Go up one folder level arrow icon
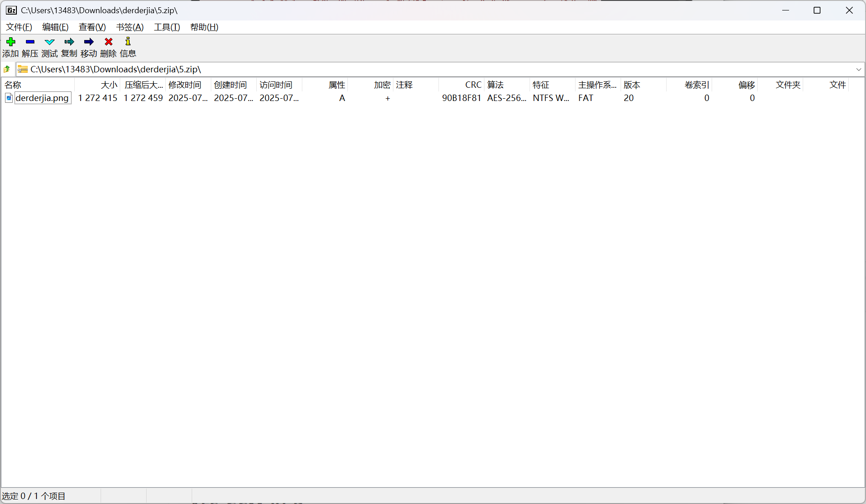This screenshot has width=866, height=504. click(7, 69)
